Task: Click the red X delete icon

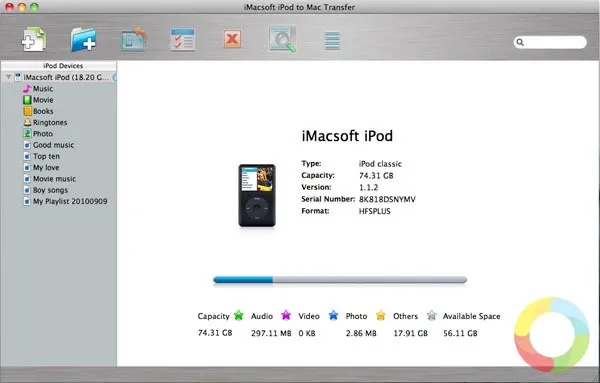Action: point(232,39)
